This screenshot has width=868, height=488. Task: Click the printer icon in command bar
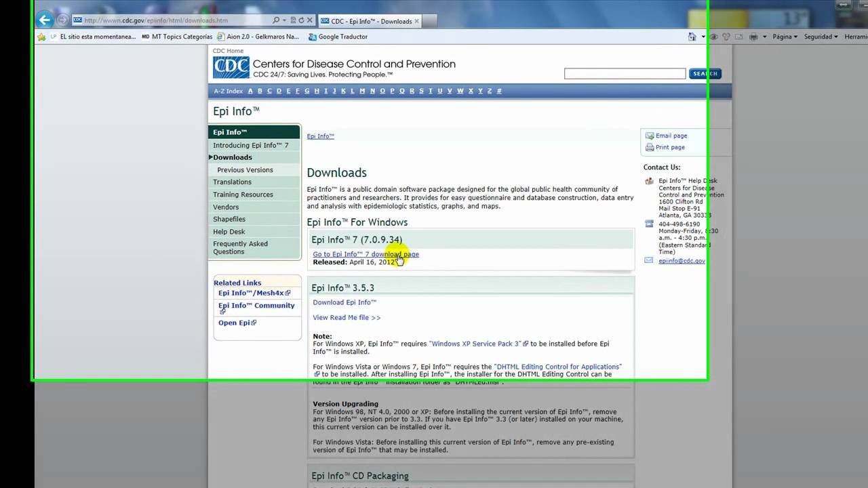[753, 37]
